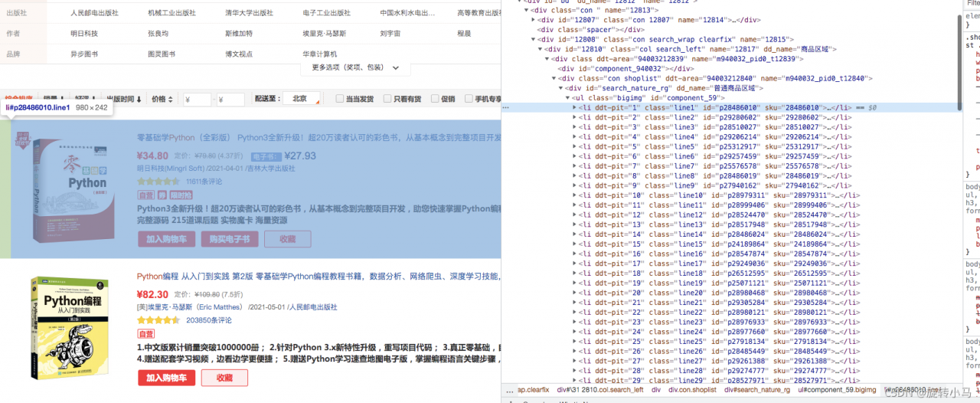Open the 配送至 北京 region dropdown

[x=301, y=99]
